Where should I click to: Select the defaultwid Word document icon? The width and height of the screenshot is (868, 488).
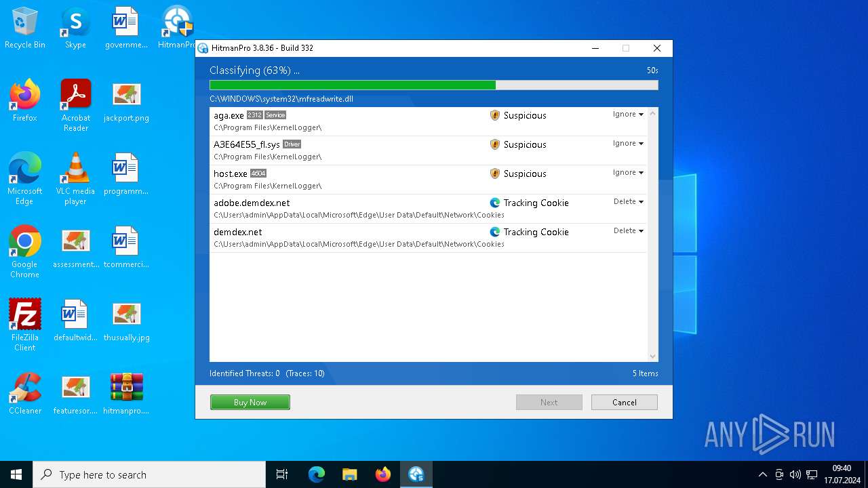point(75,321)
